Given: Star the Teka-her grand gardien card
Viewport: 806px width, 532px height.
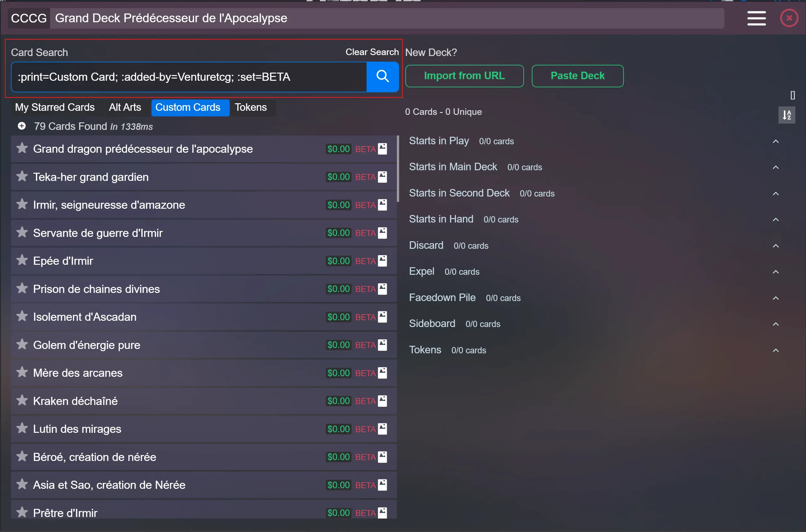Looking at the screenshot, I should tap(22, 176).
